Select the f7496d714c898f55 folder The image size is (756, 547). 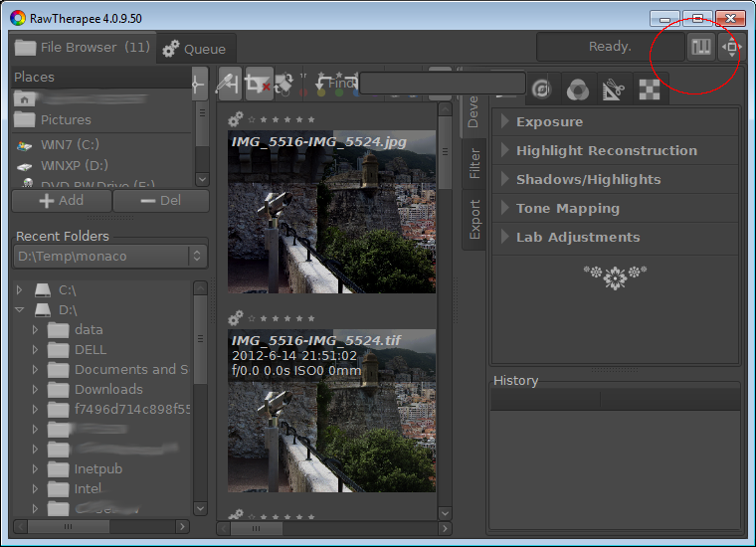pyautogui.click(x=118, y=409)
